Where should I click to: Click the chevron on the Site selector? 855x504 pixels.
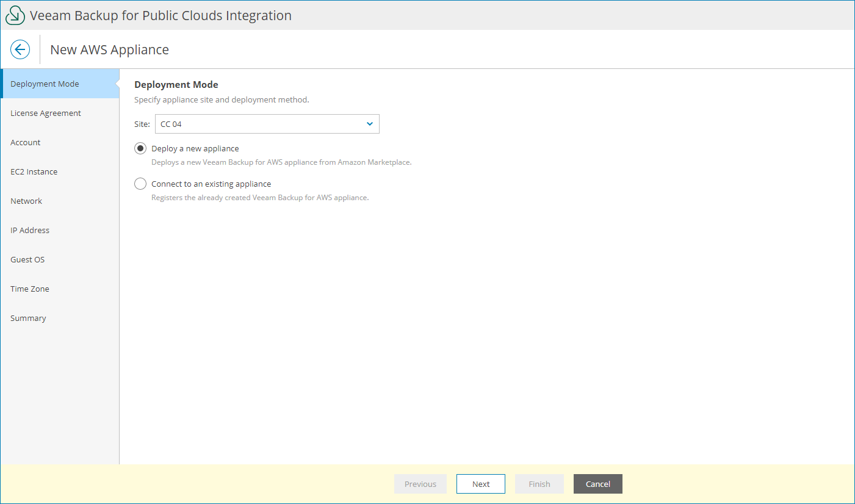pos(370,124)
